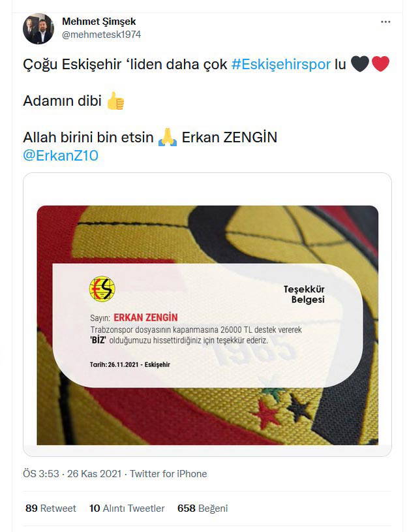Open the attached Teşekkür Belgesi image
407x532 pixels.
pyautogui.click(x=207, y=325)
